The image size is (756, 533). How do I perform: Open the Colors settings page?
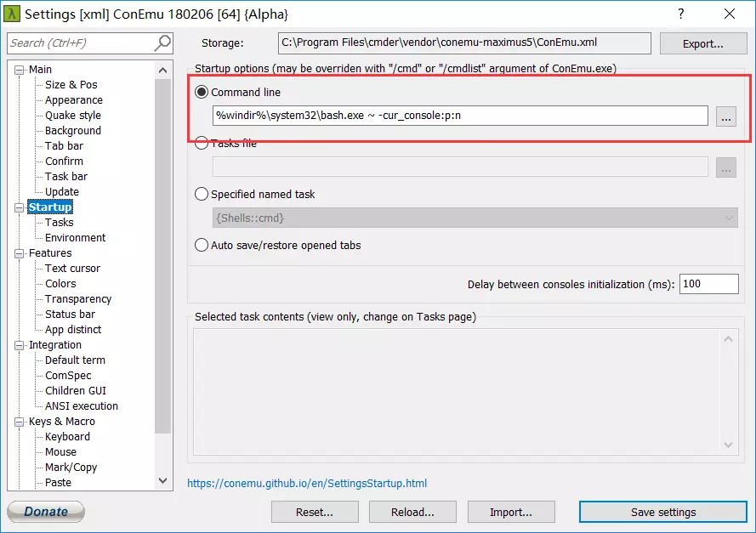pos(60,284)
